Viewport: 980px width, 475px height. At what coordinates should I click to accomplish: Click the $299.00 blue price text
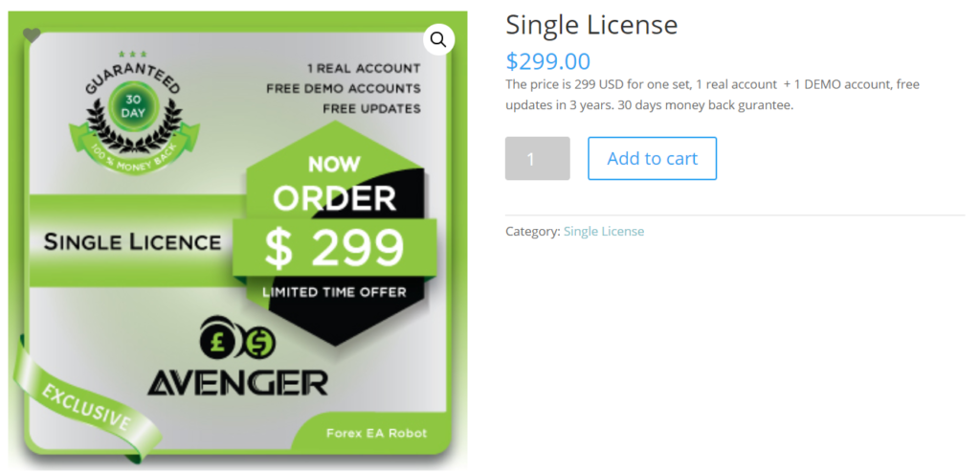coord(547,61)
